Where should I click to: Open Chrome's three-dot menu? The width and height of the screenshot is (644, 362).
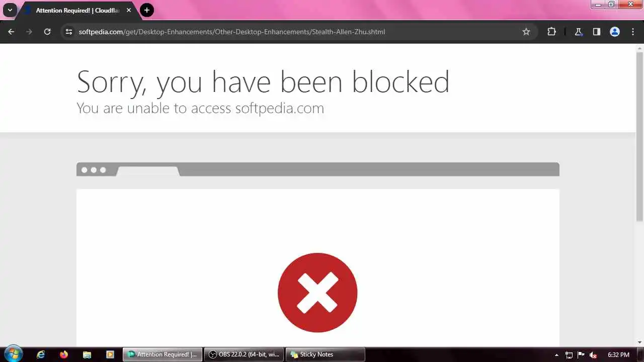pyautogui.click(x=633, y=32)
